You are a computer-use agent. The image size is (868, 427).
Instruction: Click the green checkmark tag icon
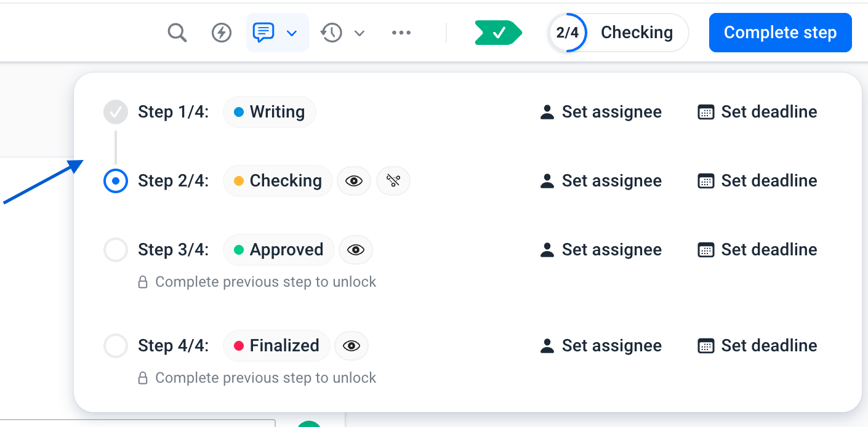pyautogui.click(x=499, y=33)
